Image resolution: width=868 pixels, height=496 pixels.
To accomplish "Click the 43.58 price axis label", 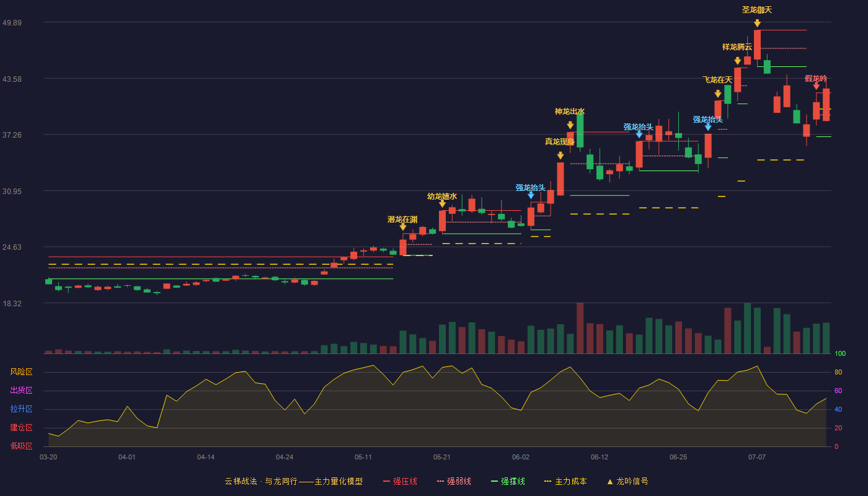I will 12,79.
